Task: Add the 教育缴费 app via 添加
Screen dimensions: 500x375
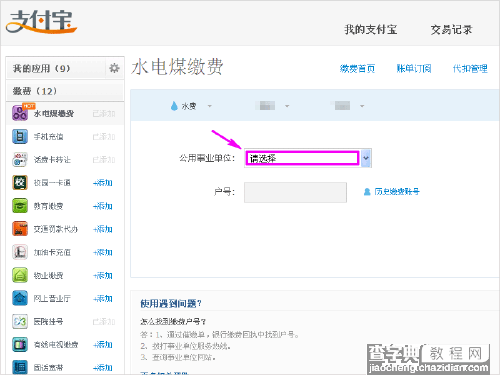Action: point(103,206)
